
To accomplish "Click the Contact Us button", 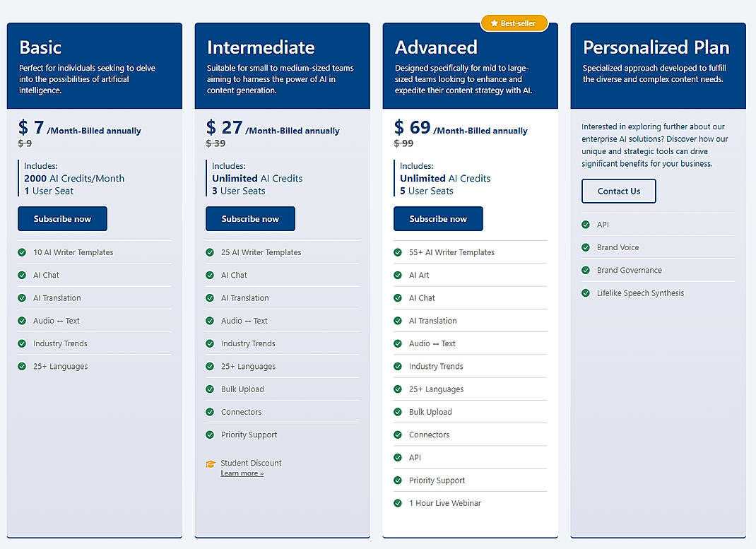I will point(618,191).
